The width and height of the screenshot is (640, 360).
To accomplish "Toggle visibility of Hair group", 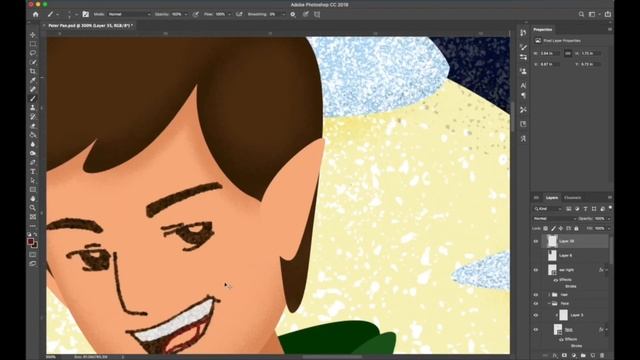I will click(536, 294).
